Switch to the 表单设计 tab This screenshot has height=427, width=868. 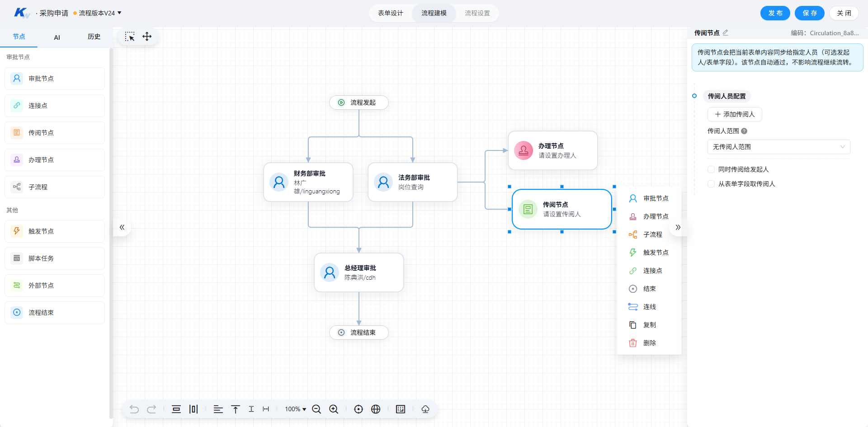(x=391, y=13)
